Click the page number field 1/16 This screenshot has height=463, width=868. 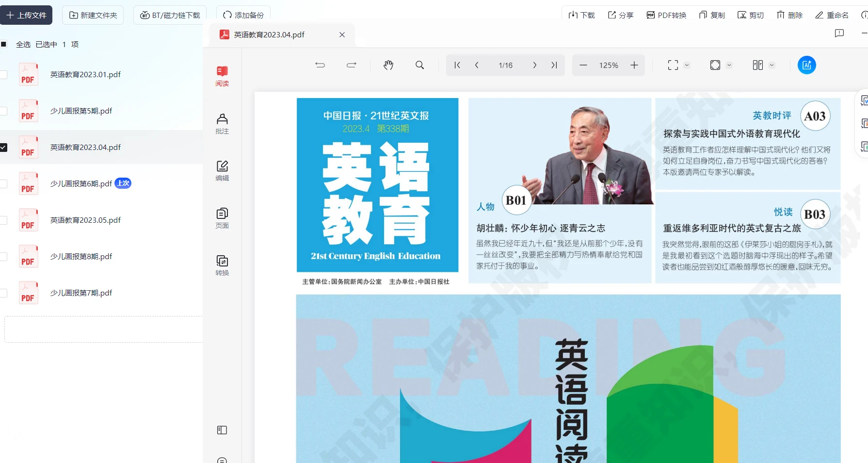coord(505,65)
